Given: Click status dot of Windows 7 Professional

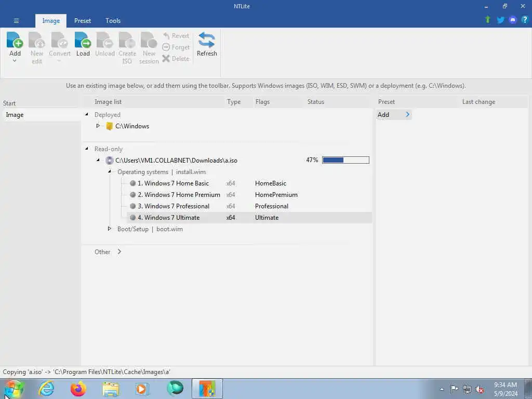Looking at the screenshot, I should click(x=132, y=206).
